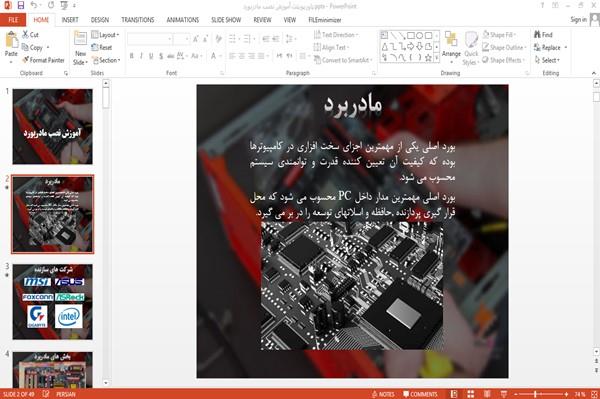Click the Undo arrow icon
This screenshot has width=600, height=399.
34,5
